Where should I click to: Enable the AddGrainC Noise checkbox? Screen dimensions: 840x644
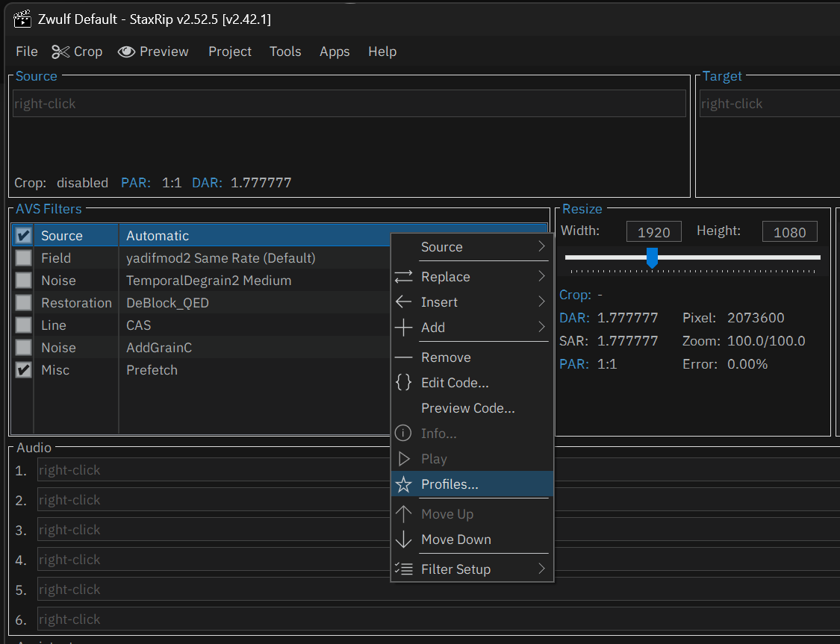click(23, 348)
